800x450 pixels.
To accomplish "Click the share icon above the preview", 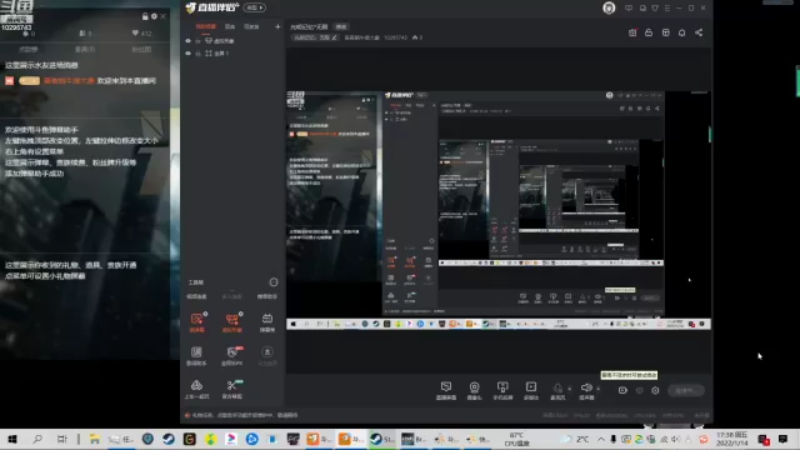I will click(699, 33).
